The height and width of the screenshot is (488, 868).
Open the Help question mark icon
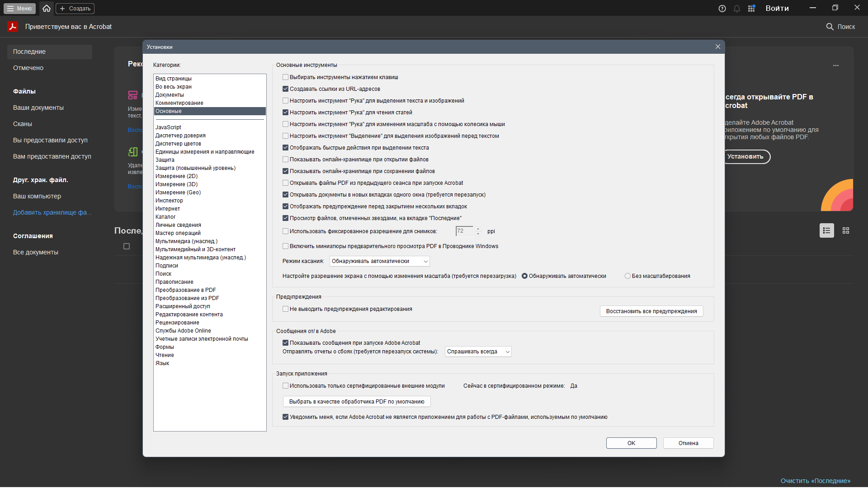tap(722, 9)
